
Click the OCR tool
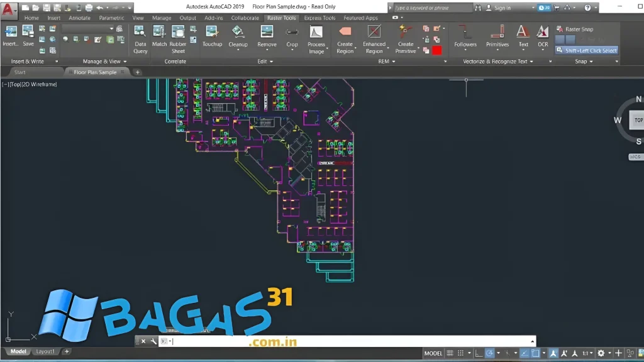pos(543,37)
